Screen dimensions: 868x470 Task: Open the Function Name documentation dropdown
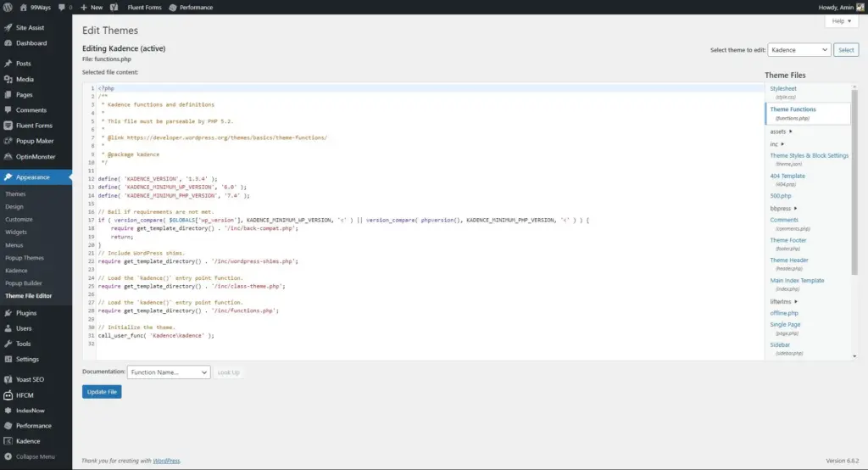pos(169,372)
